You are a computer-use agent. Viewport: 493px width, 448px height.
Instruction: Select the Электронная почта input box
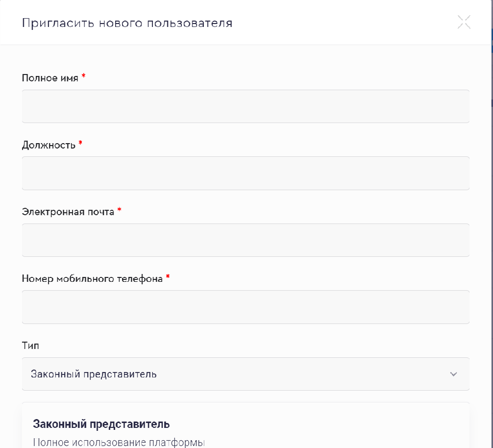pos(246,240)
